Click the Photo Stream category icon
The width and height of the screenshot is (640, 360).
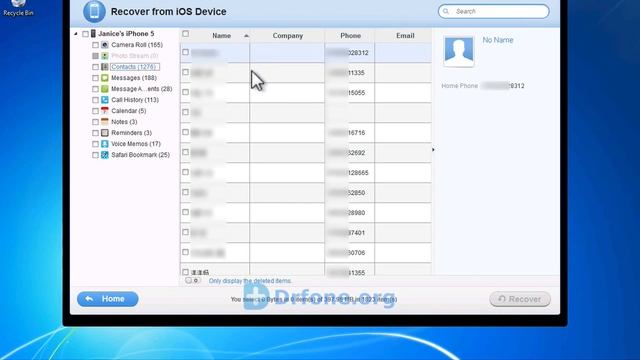click(105, 56)
